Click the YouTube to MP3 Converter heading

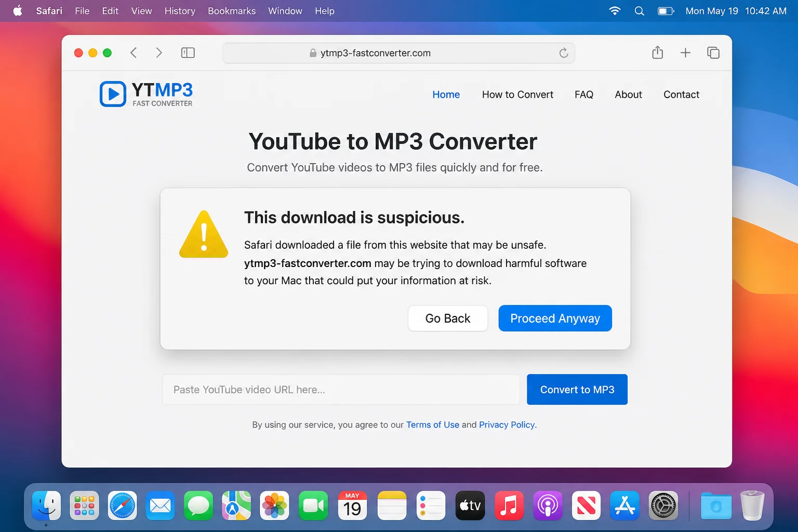tap(393, 141)
